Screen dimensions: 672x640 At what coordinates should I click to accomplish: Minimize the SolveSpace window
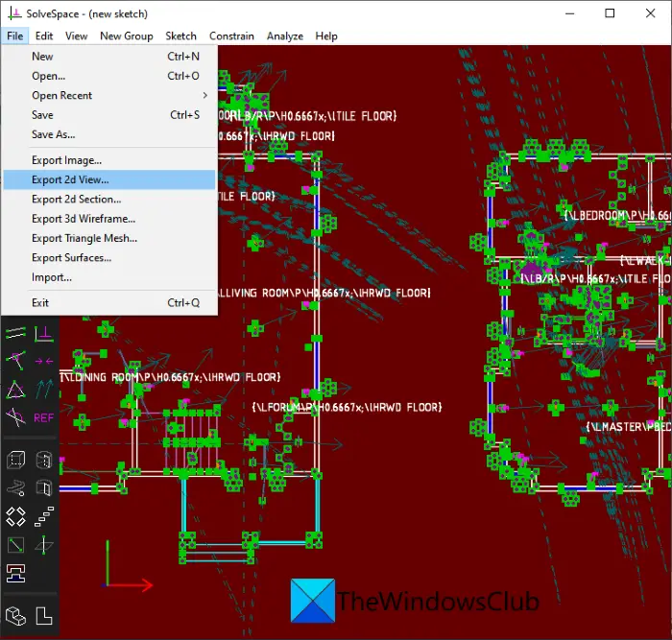pyautogui.click(x=569, y=13)
